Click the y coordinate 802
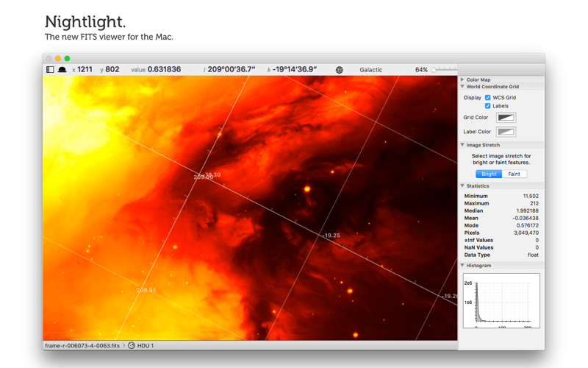 [112, 69]
